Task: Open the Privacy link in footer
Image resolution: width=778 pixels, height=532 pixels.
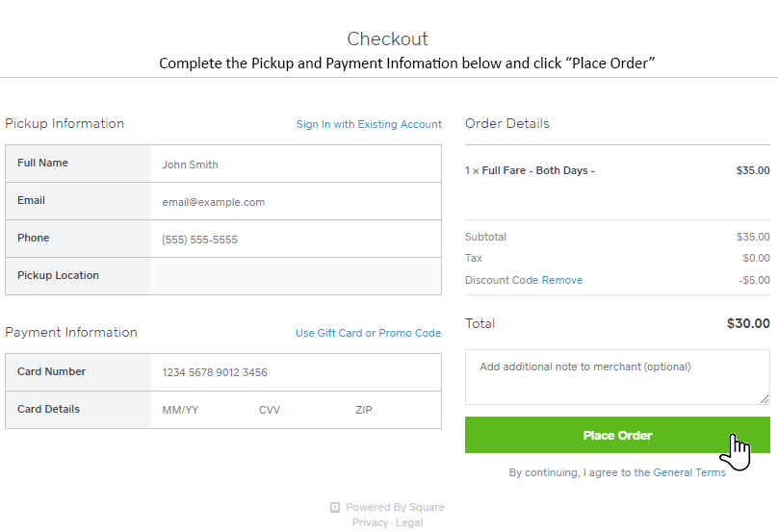Action: point(370,522)
